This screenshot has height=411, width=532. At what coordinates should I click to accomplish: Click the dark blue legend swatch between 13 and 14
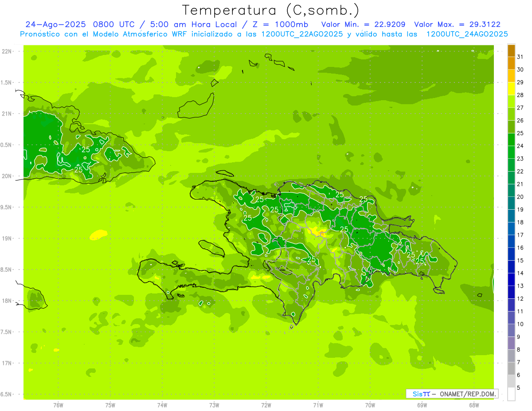tap(511, 280)
